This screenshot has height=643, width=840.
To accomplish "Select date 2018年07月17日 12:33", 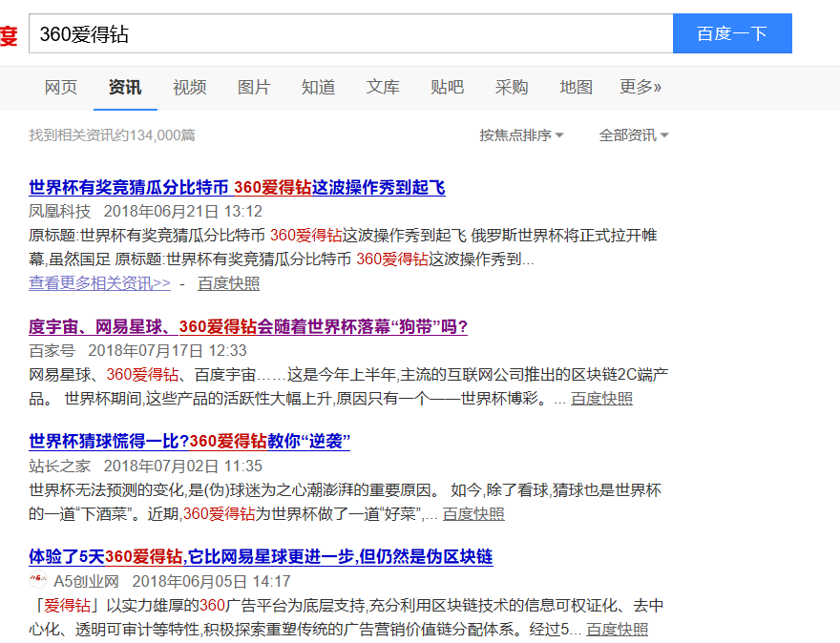I will [167, 351].
